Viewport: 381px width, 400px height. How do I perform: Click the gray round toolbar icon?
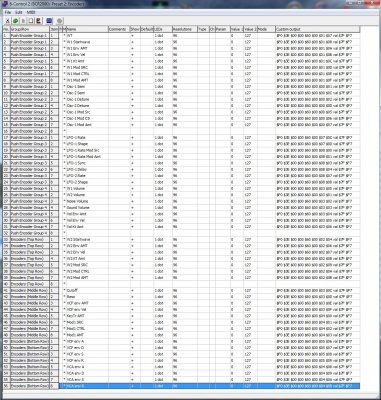click(60, 21)
